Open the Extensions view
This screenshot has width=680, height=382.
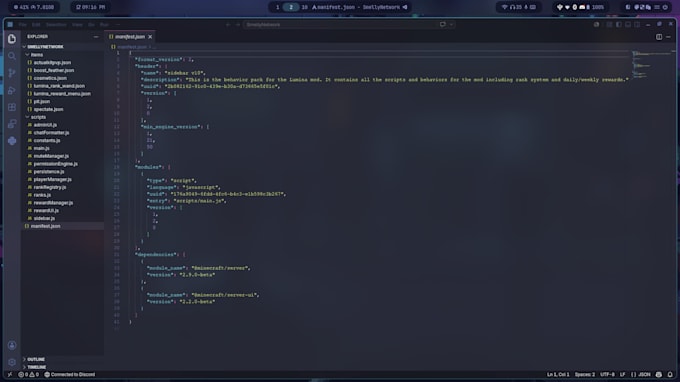click(12, 107)
